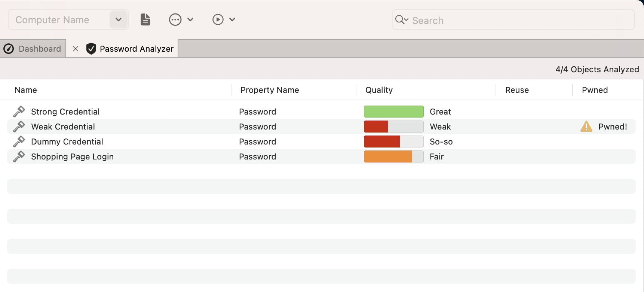Click the 'Pwned!' status text
The width and height of the screenshot is (644, 292).
tap(613, 127)
